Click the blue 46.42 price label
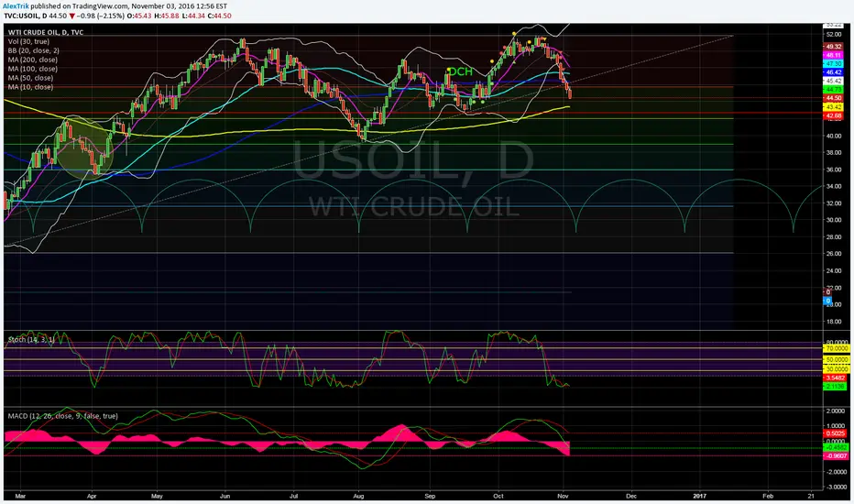The height and width of the screenshot is (504, 854). point(834,71)
